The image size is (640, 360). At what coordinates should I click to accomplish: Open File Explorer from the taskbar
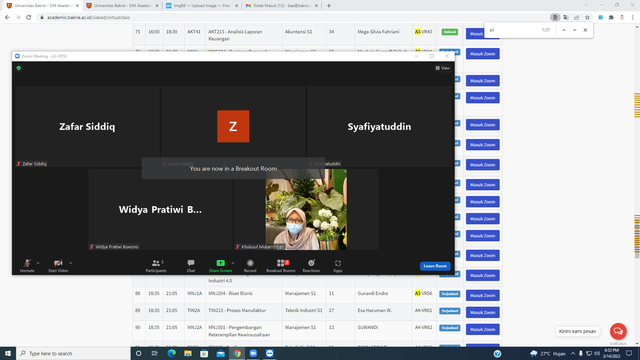coord(188,353)
